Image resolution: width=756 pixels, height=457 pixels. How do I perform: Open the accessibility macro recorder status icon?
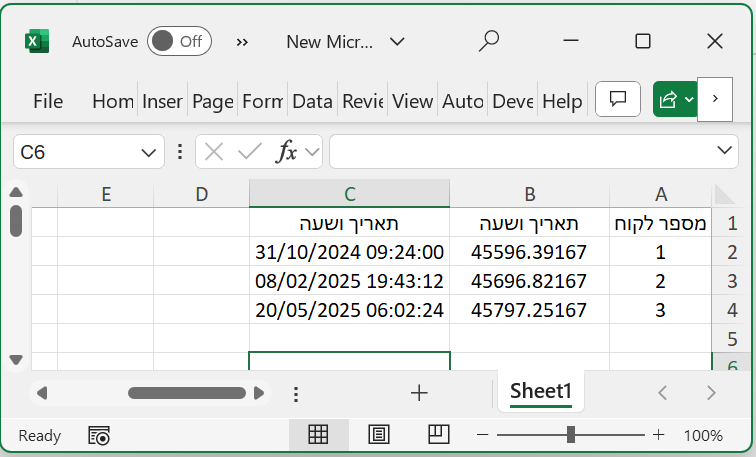(x=98, y=435)
